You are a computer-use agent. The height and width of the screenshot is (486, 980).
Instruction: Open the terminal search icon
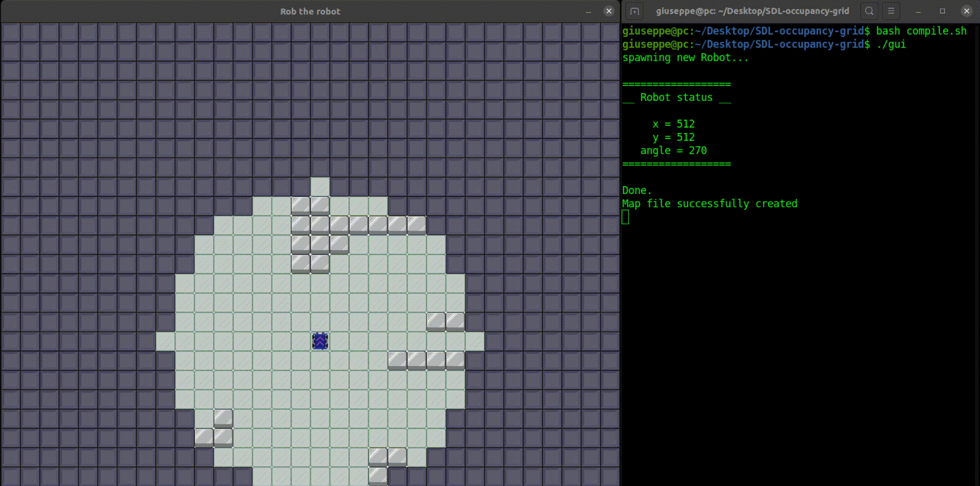point(869,11)
